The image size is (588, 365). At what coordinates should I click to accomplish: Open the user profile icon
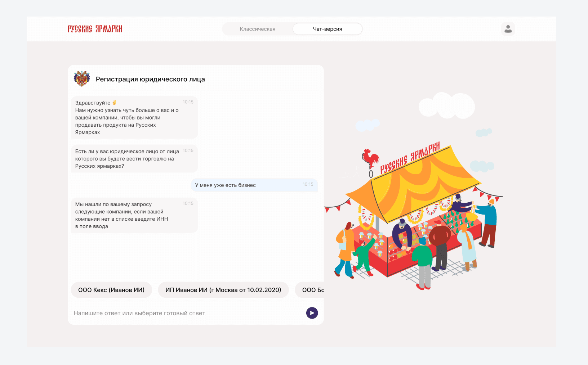508,29
